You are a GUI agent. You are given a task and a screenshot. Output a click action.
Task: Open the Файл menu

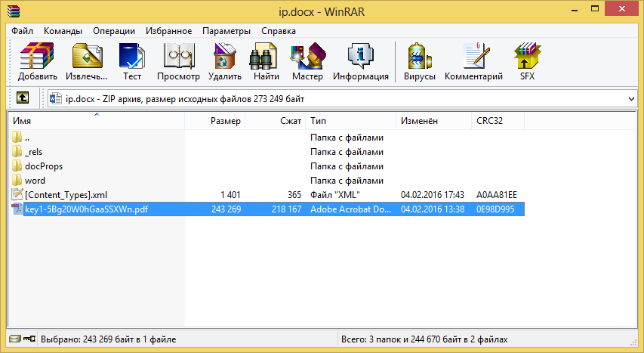point(22,31)
